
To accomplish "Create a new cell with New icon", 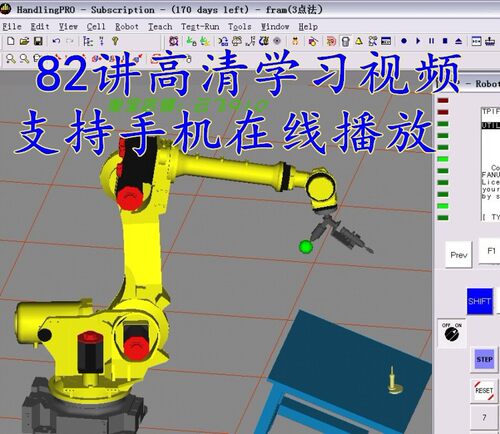I will (11, 41).
